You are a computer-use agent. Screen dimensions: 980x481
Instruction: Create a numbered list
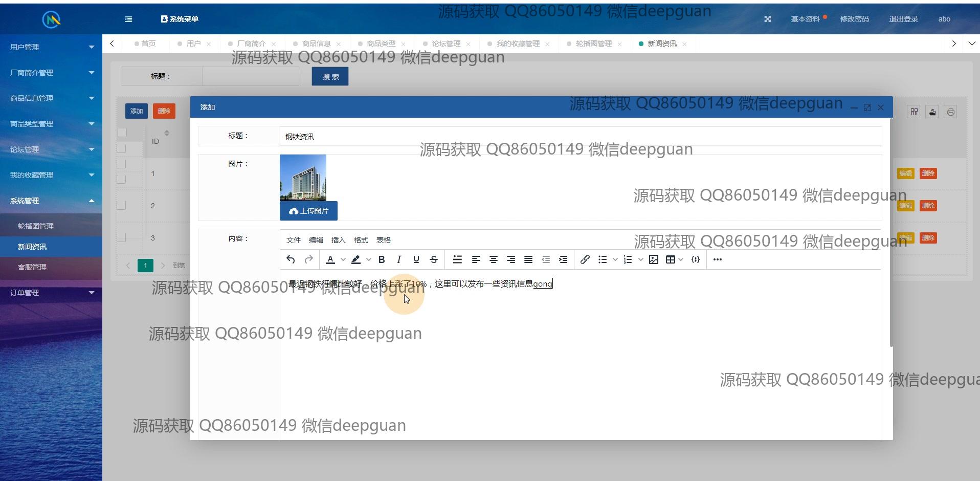[628, 259]
